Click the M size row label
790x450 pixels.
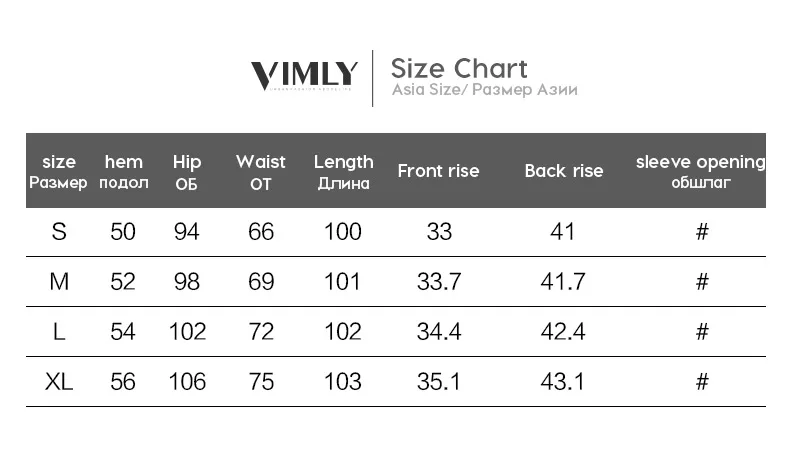(59, 282)
